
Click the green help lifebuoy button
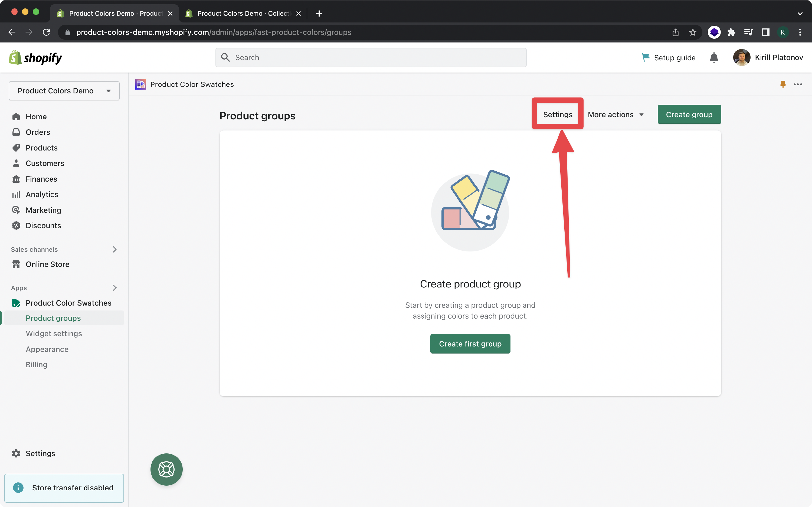[166, 469]
